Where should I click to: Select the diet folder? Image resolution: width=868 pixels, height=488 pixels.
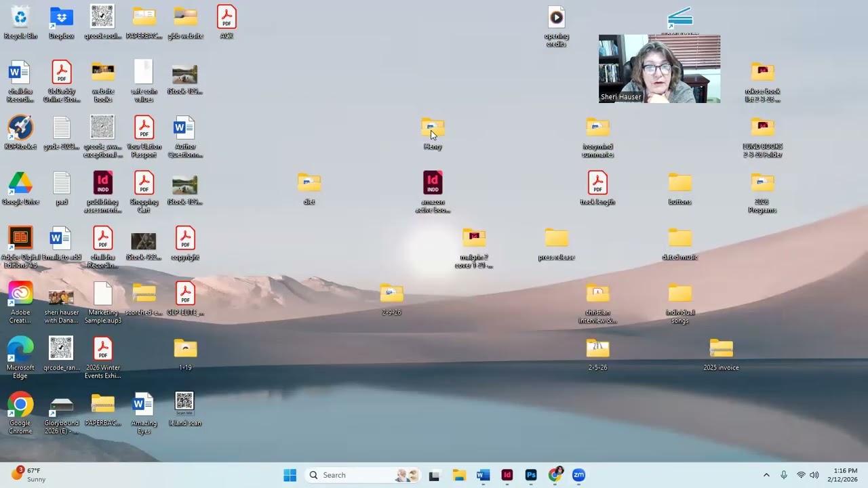(x=309, y=188)
